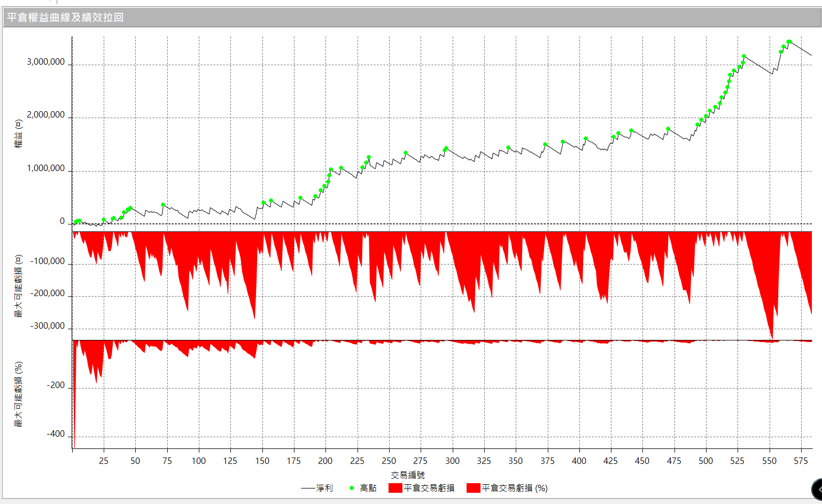Click the 400 tick on trade-number axis
The width and height of the screenshot is (822, 504).
tap(579, 461)
